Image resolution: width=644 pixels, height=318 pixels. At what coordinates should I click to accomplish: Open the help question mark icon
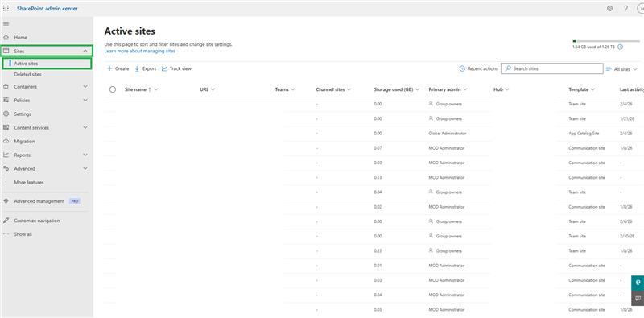click(626, 8)
